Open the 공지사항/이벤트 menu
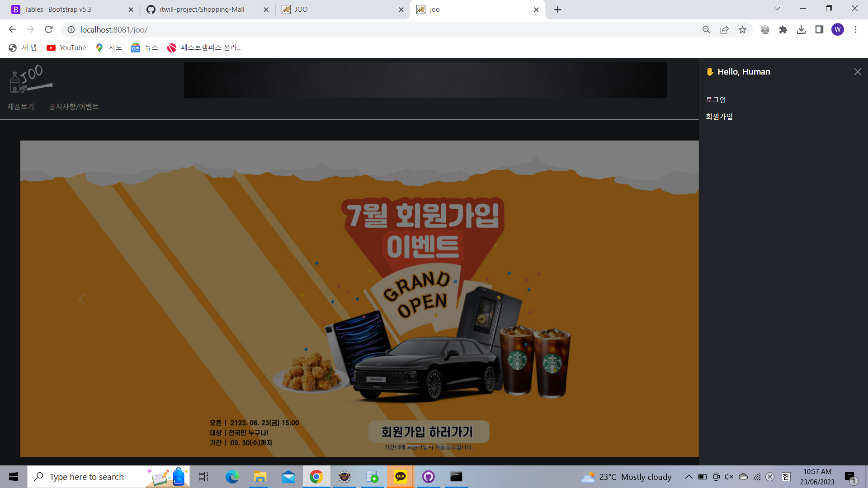 click(74, 107)
